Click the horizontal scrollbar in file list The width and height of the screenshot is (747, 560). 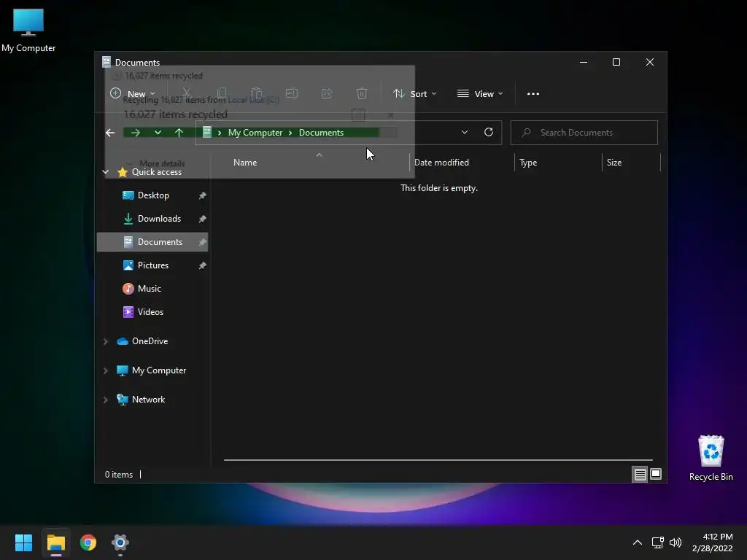(438, 460)
